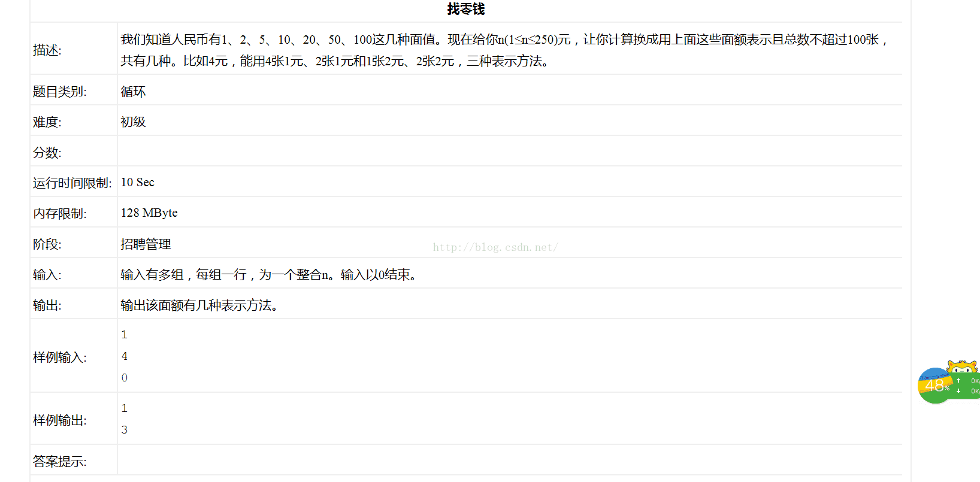
Task: Click the 内存限制: label
Action: tap(59, 214)
